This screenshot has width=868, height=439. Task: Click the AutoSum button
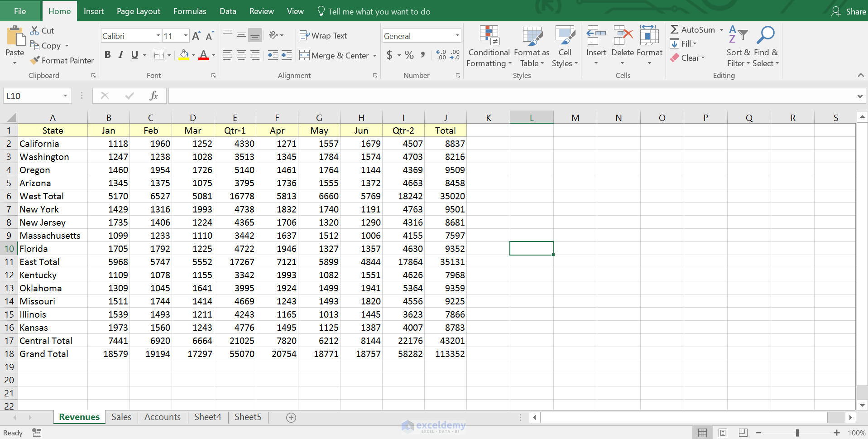click(693, 29)
